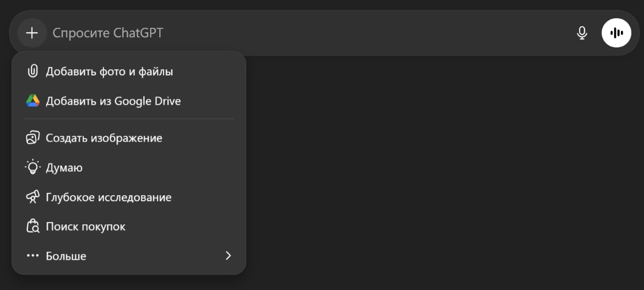Click the Google Drive logo icon

click(x=33, y=102)
